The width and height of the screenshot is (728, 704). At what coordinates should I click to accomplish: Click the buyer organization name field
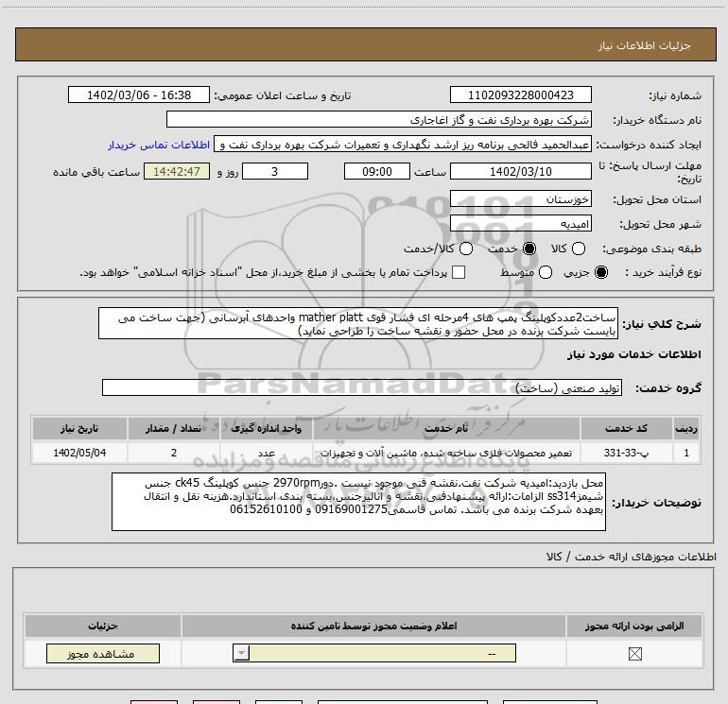(x=379, y=119)
